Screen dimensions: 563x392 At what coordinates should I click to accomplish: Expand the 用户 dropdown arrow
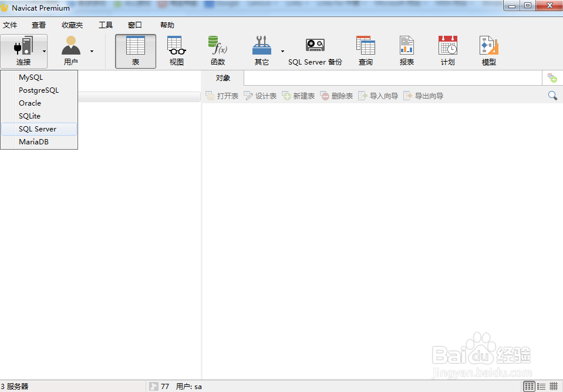(92, 51)
